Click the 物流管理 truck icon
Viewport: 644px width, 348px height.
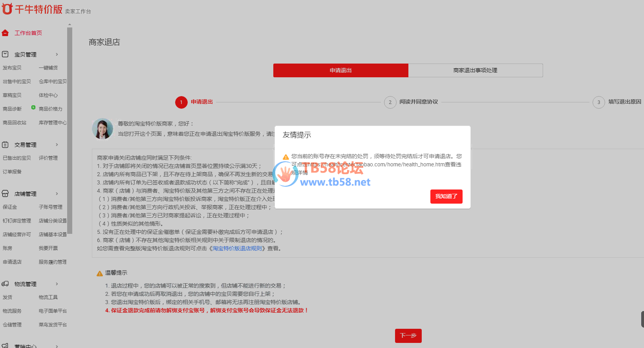[5, 284]
